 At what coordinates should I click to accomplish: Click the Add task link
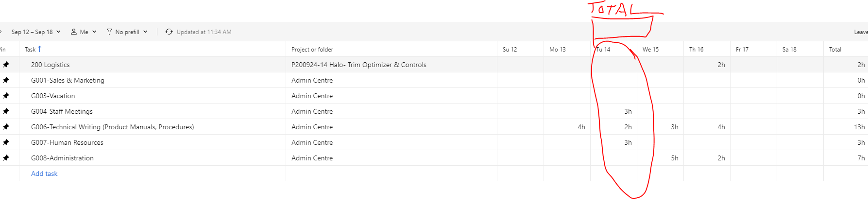click(x=44, y=173)
